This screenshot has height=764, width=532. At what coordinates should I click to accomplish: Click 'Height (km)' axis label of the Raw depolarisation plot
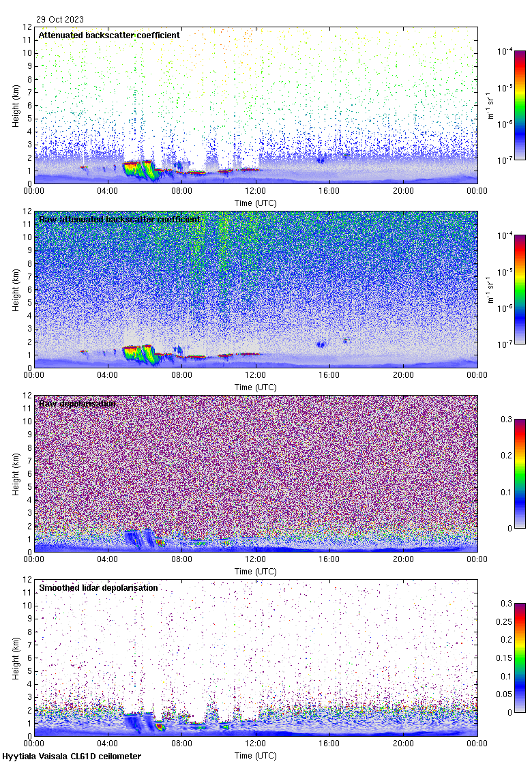(x=16, y=474)
